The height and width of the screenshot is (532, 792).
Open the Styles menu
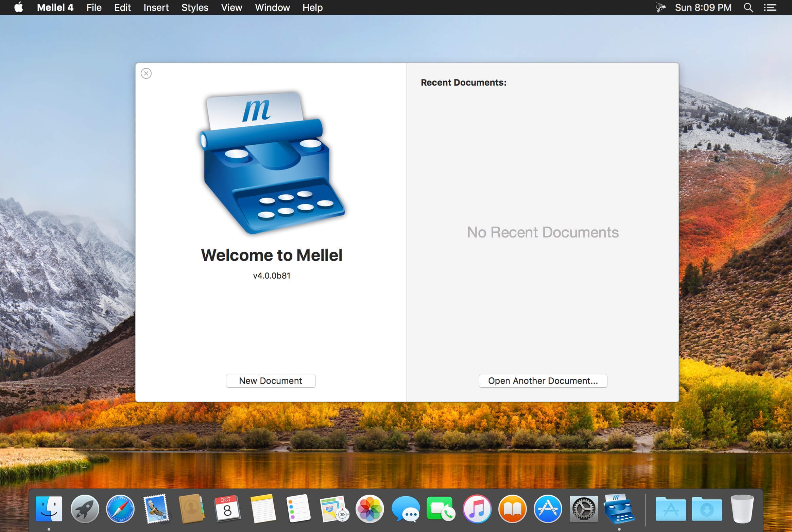pos(194,7)
